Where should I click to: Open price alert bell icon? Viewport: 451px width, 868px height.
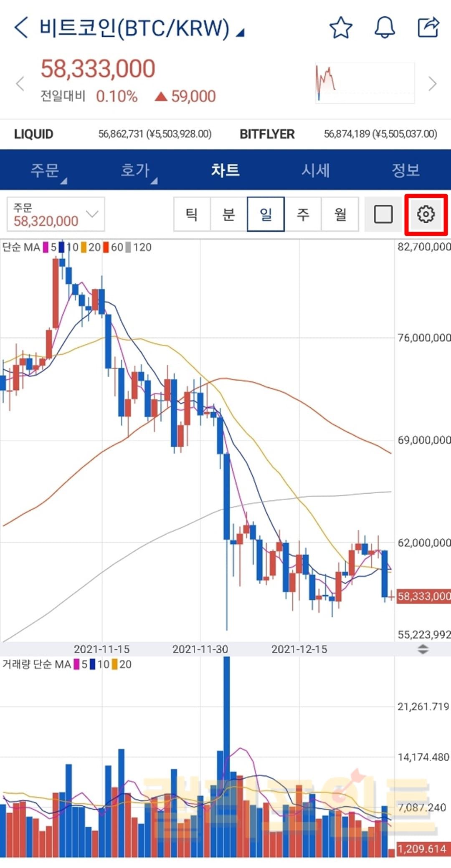click(384, 28)
